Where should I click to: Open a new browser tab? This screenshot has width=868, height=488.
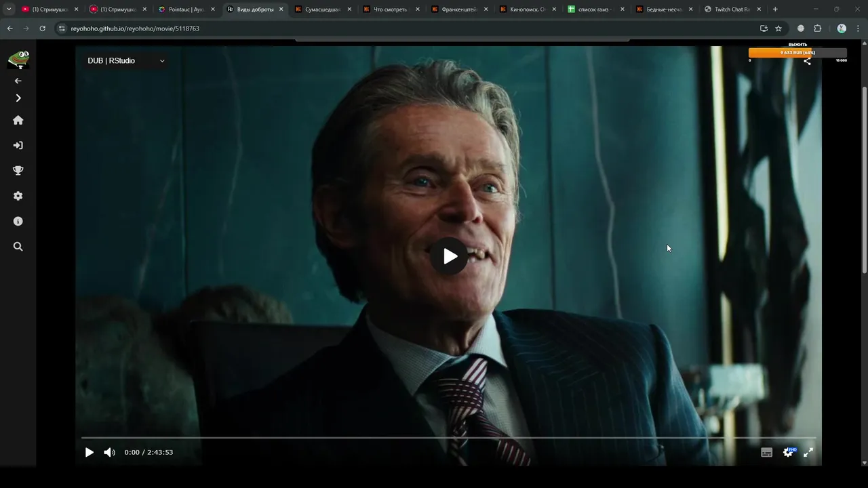(x=775, y=9)
